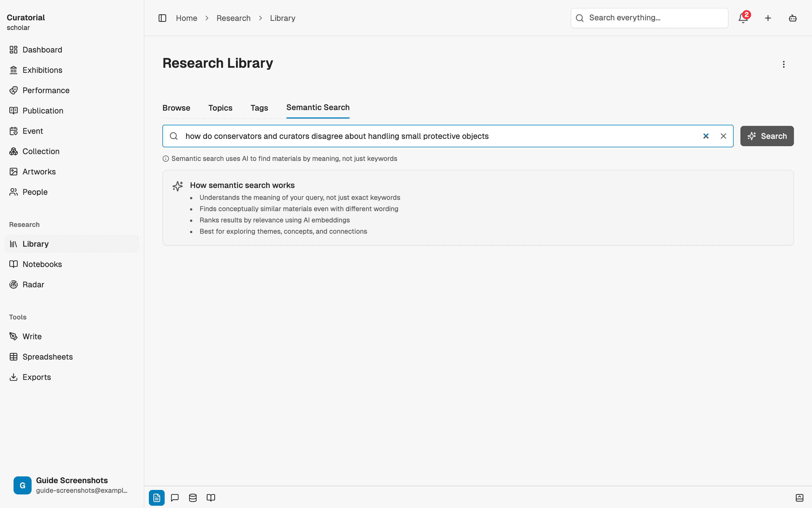Viewport: 812px width, 508px height.
Task: Click Research in the breadcrumb
Action: pos(233,18)
